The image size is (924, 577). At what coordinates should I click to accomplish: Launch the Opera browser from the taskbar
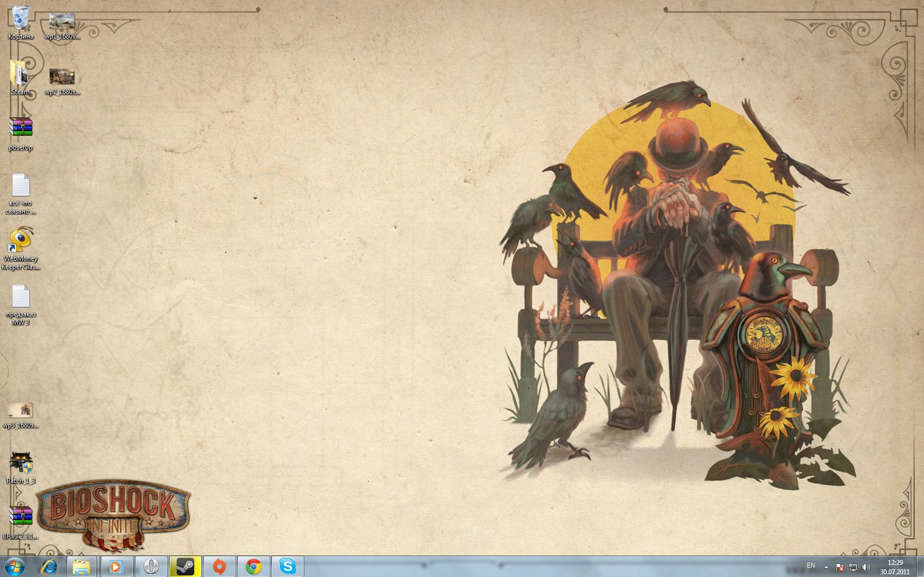coord(151,567)
